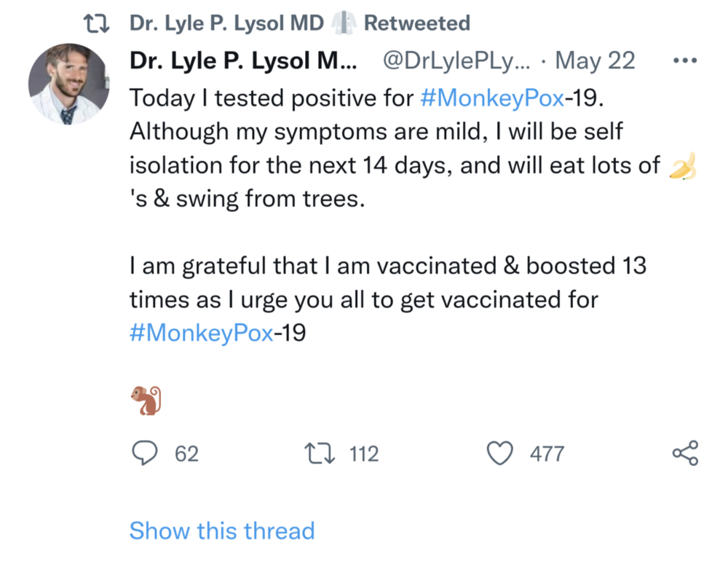
Task: Open Dr. Lyle P. Lysol's profile picture
Action: coord(68,84)
